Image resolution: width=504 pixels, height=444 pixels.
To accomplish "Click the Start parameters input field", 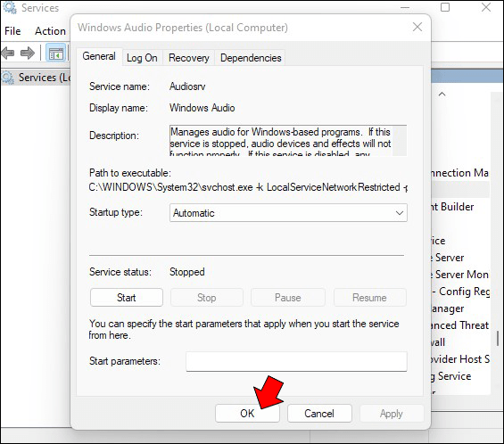I will 296,361.
